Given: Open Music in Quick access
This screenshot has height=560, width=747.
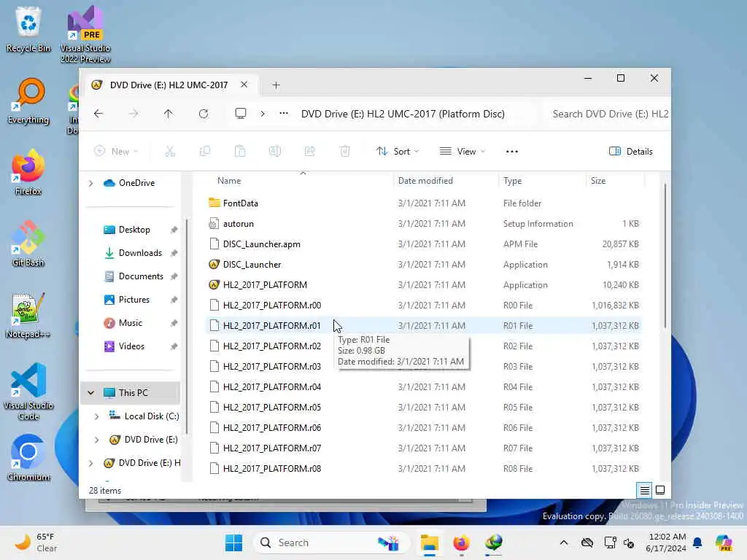Looking at the screenshot, I should (131, 323).
